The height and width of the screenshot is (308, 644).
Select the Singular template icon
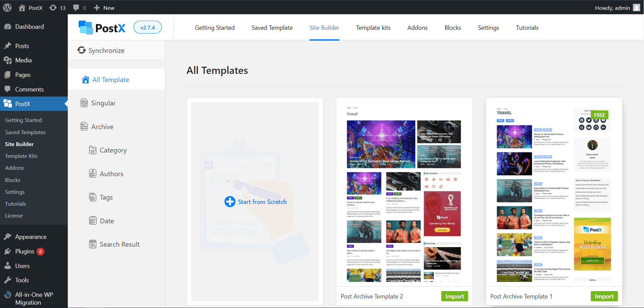[x=84, y=103]
